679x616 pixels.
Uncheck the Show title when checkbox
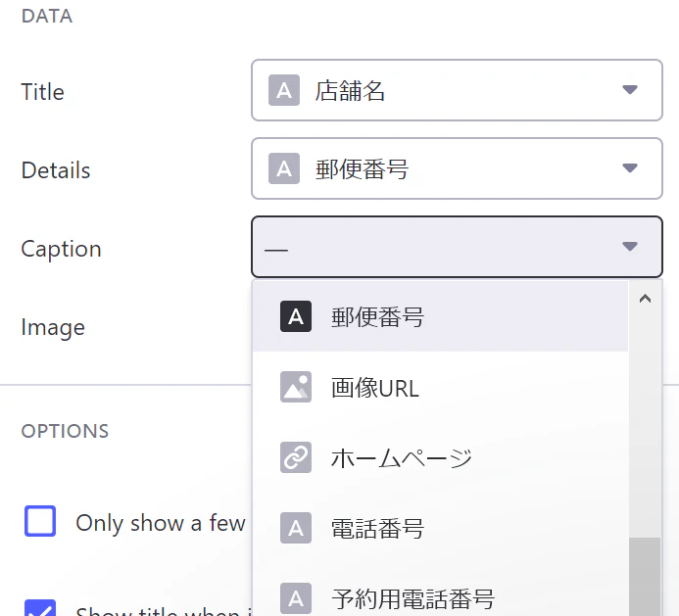[x=40, y=608]
